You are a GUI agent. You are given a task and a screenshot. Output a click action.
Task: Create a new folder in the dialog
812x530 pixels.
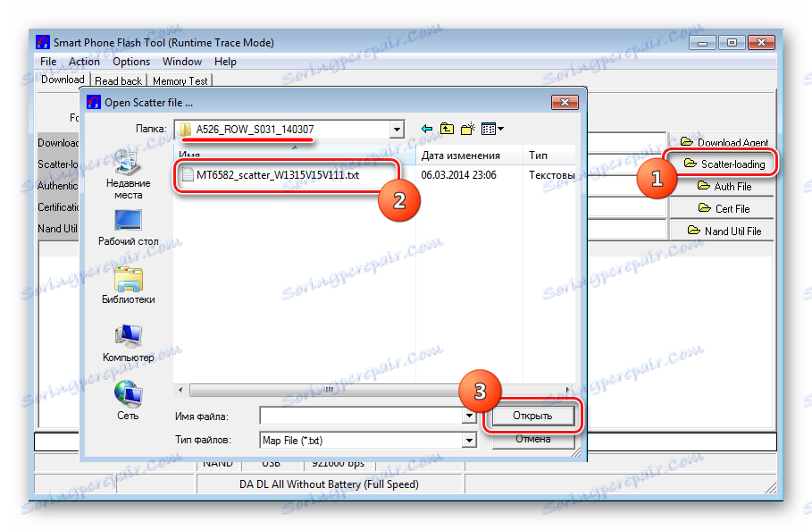click(467, 129)
